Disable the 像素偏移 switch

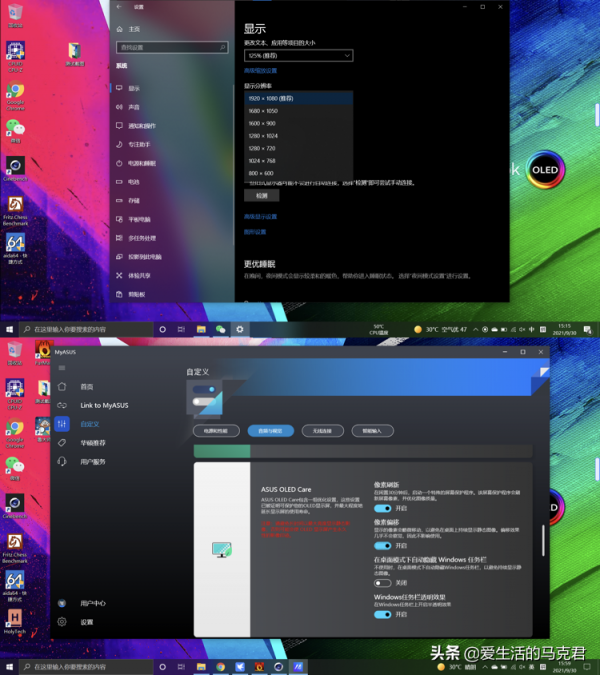pyautogui.click(x=382, y=545)
